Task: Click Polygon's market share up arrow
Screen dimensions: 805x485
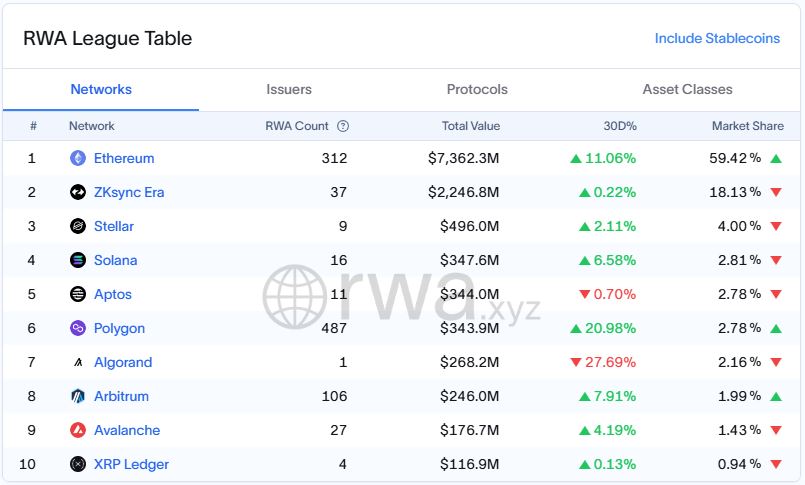Action: coord(776,328)
